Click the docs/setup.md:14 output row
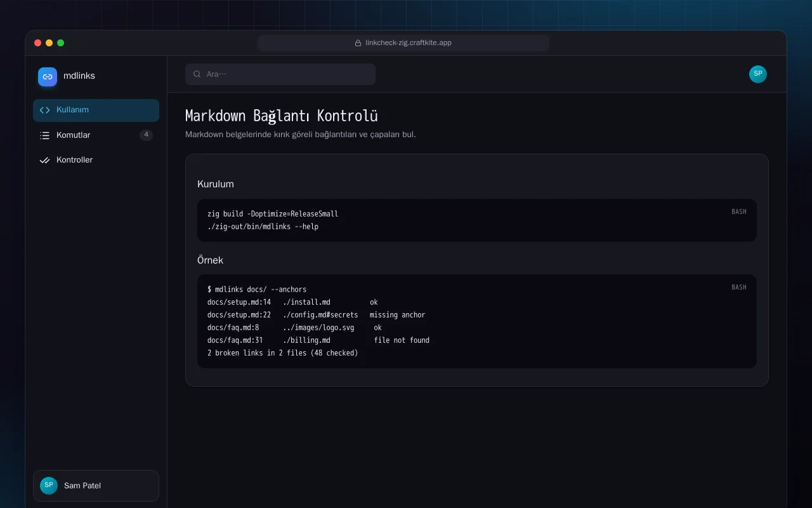812x508 pixels. tap(292, 302)
